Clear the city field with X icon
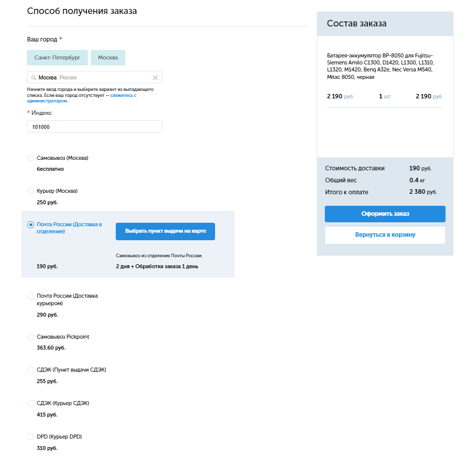The width and height of the screenshot is (476, 456). coord(155,78)
